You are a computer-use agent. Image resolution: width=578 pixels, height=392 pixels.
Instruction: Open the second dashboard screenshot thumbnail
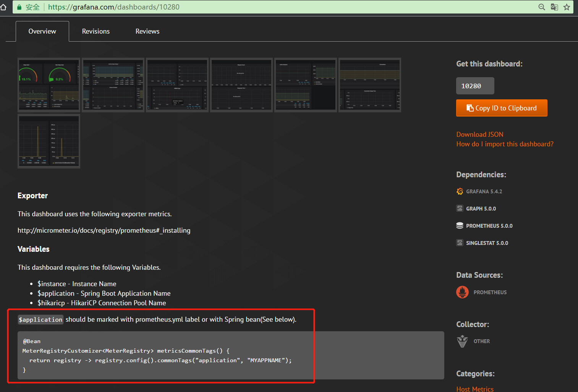[x=113, y=85]
